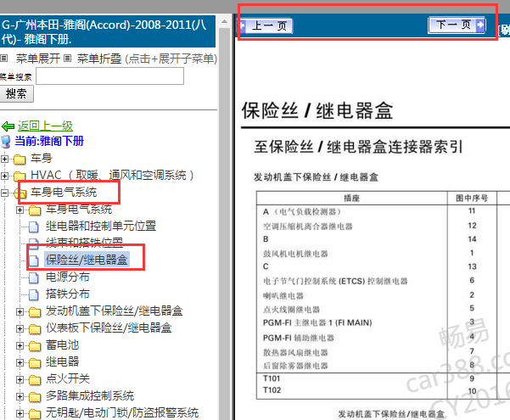Click the 蓄电池 folder icon

pyautogui.click(x=35, y=346)
